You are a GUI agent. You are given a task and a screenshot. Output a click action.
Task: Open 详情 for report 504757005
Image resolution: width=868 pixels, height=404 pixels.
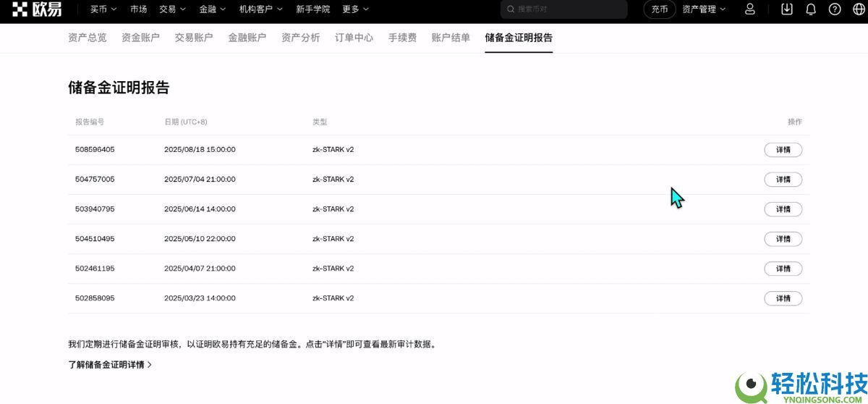783,180
